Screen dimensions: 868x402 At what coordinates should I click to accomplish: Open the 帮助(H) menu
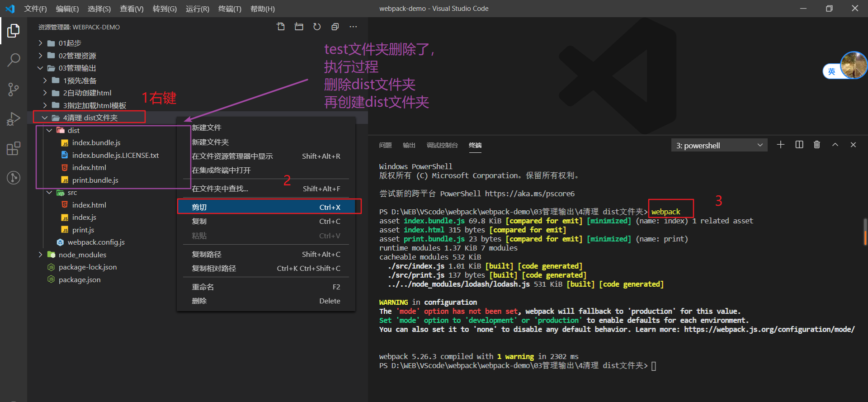coord(262,9)
